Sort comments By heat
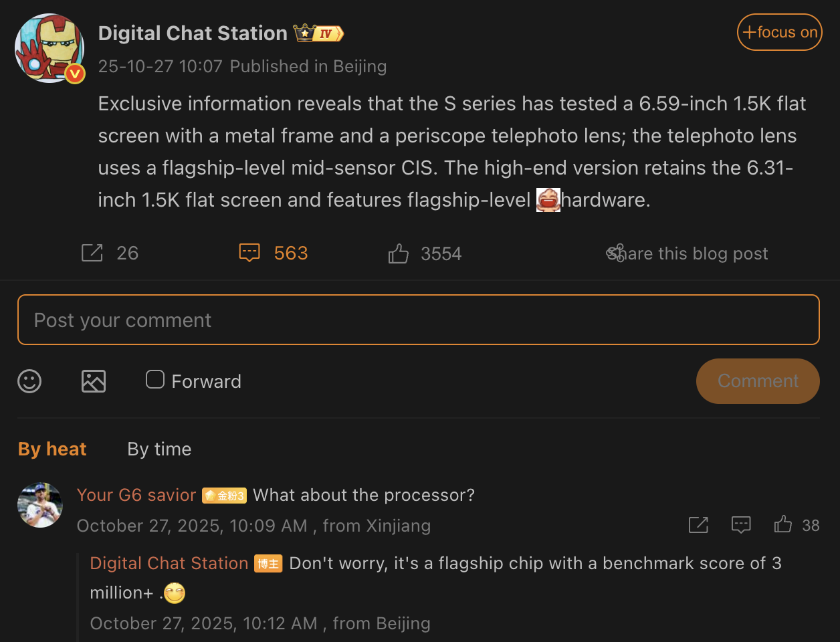 click(x=52, y=449)
